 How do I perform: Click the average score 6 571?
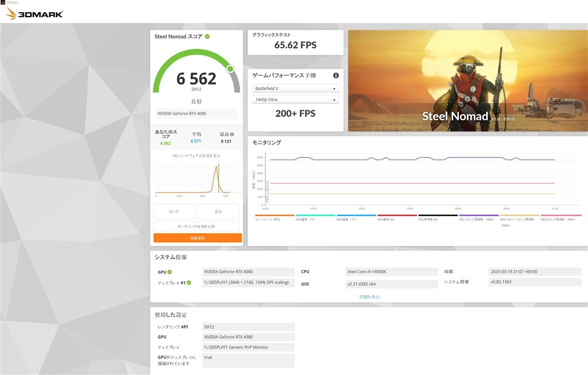[x=196, y=141]
